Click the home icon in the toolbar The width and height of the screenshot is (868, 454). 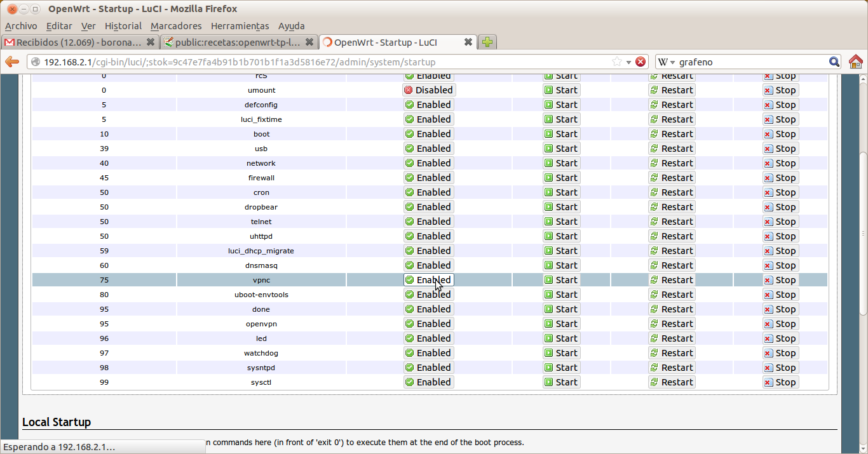856,62
